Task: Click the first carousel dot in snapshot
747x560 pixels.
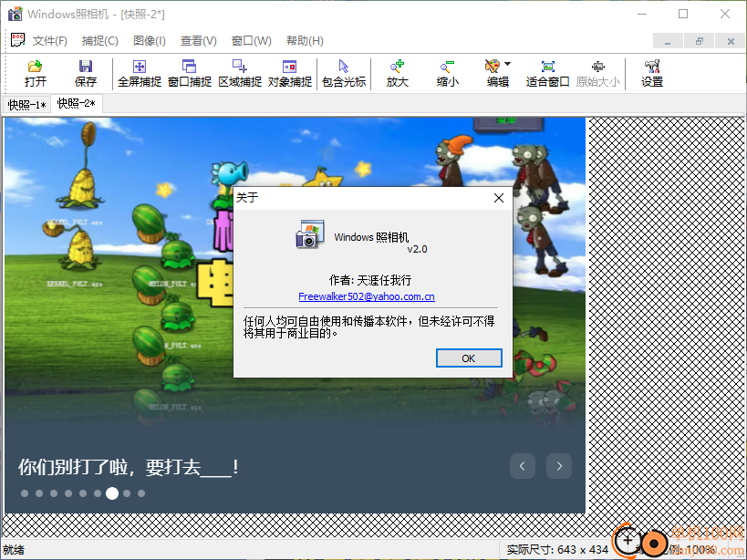Action: [x=25, y=493]
